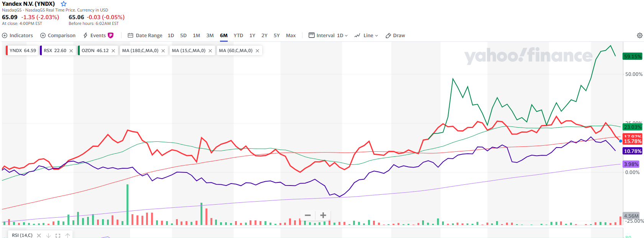644x238 pixels.
Task: Close the RSI (14,C) panel
Action: tap(39, 235)
